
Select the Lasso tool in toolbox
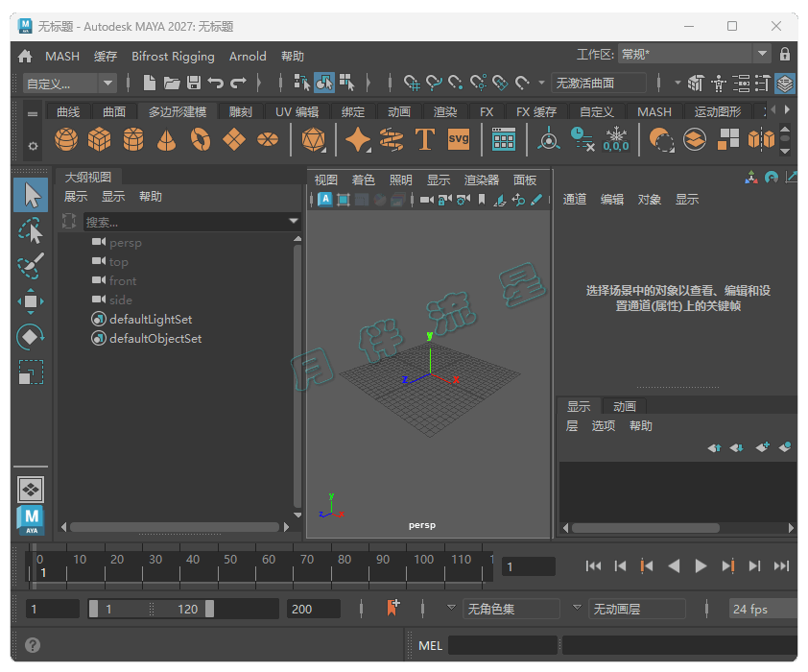click(31, 231)
